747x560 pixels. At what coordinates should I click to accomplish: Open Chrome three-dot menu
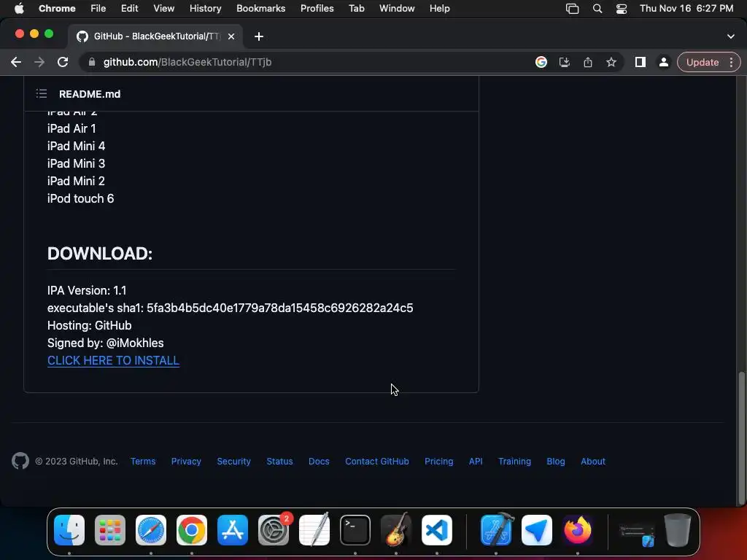click(731, 63)
